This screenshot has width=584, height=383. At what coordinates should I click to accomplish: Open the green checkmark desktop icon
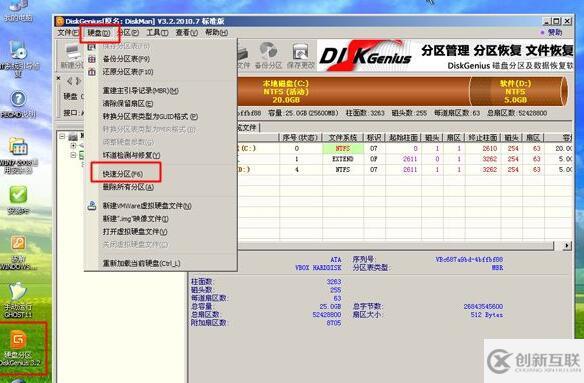[x=18, y=200]
